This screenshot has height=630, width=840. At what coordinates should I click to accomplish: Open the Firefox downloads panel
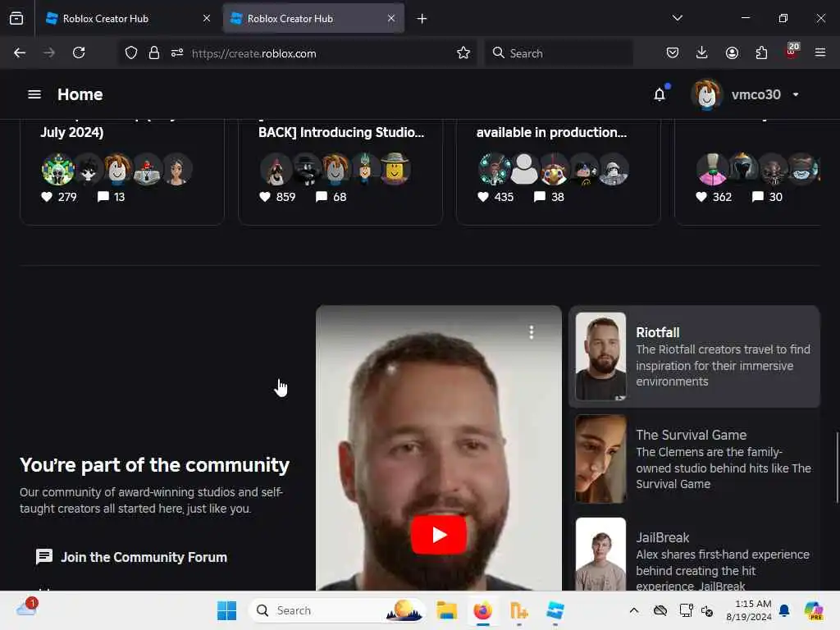[x=702, y=52]
